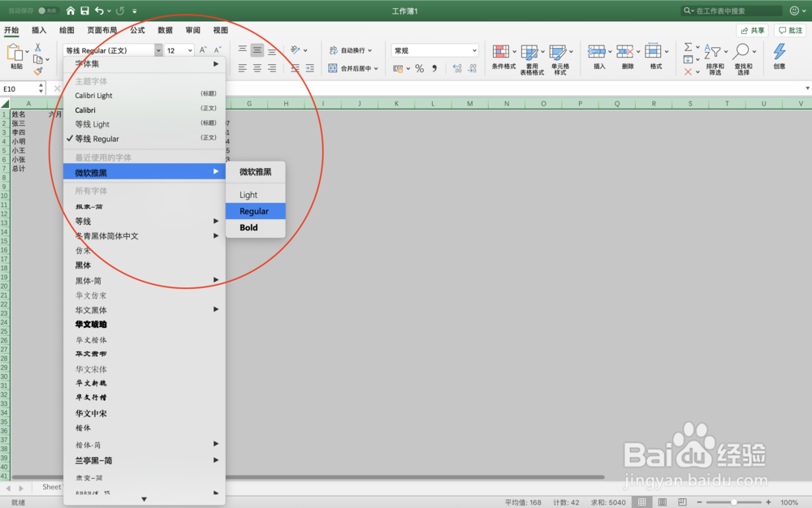Click the 删除 delete cells icon

(x=625, y=52)
